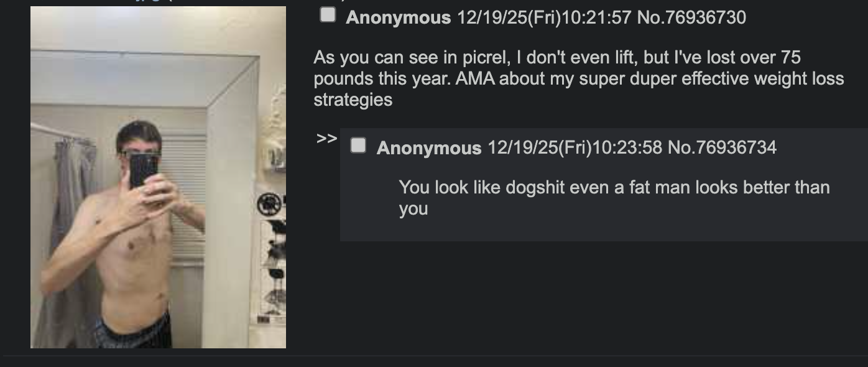Tick the checkbox for reply No.76936734
868x367 pixels.
click(x=358, y=146)
